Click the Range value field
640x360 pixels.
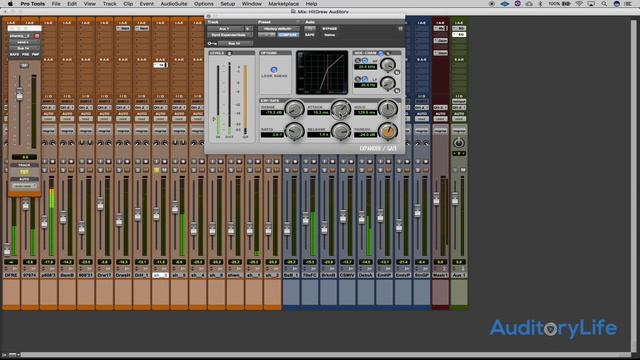(x=272, y=112)
